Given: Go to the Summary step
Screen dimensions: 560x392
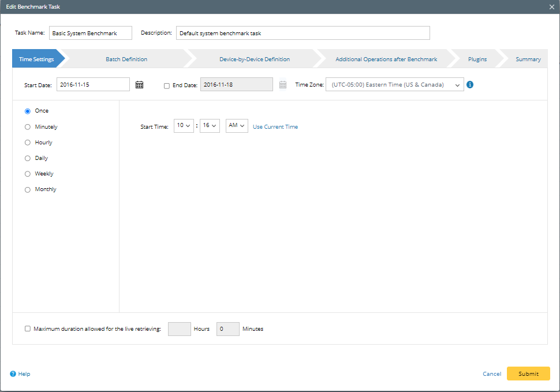Looking at the screenshot, I should click(x=528, y=59).
